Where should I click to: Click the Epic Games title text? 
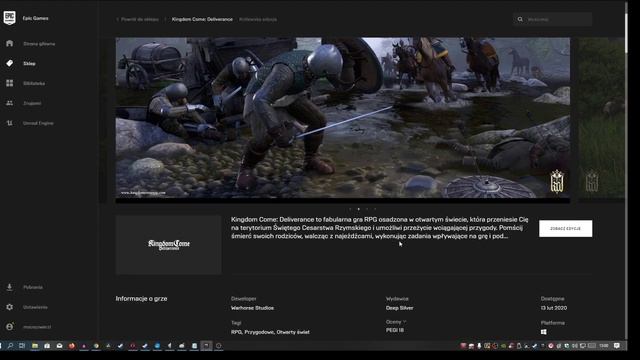click(x=36, y=18)
